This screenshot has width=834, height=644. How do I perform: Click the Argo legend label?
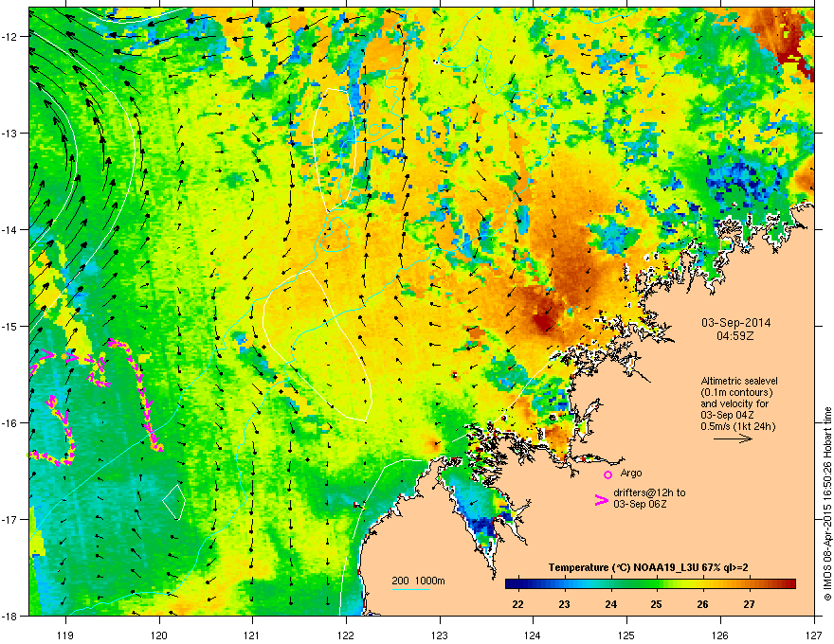coord(631,473)
